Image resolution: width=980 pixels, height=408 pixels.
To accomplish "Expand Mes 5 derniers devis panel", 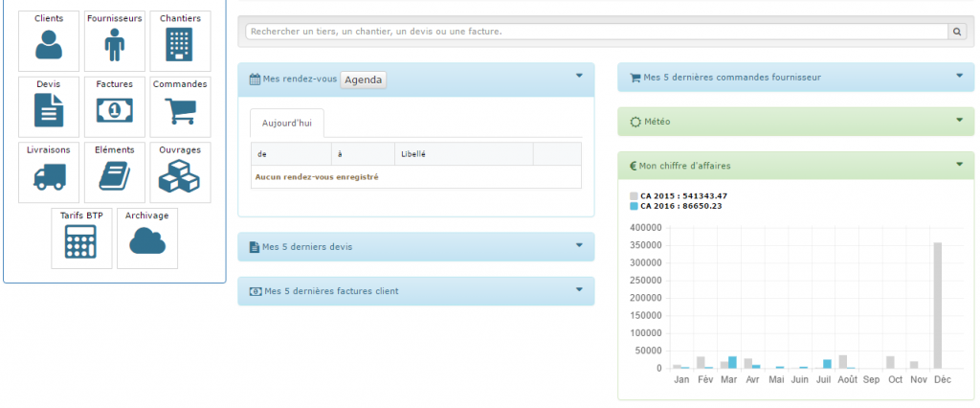I will point(579,245).
